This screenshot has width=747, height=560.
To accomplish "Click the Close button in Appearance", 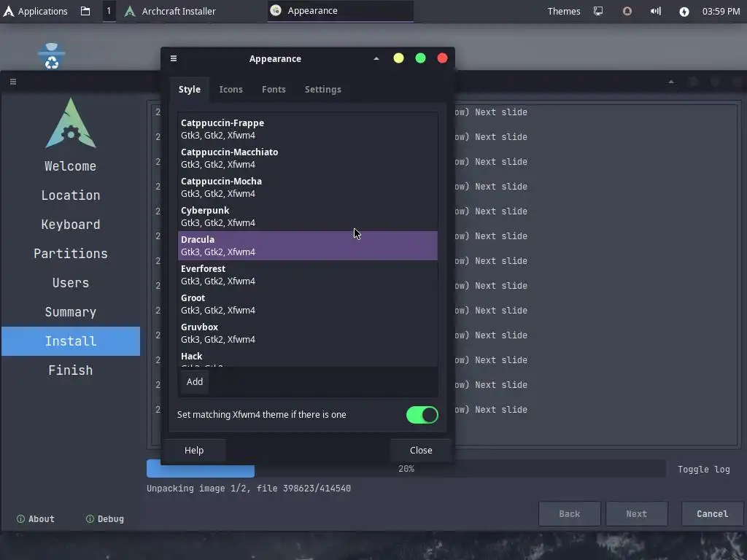I will tap(421, 451).
